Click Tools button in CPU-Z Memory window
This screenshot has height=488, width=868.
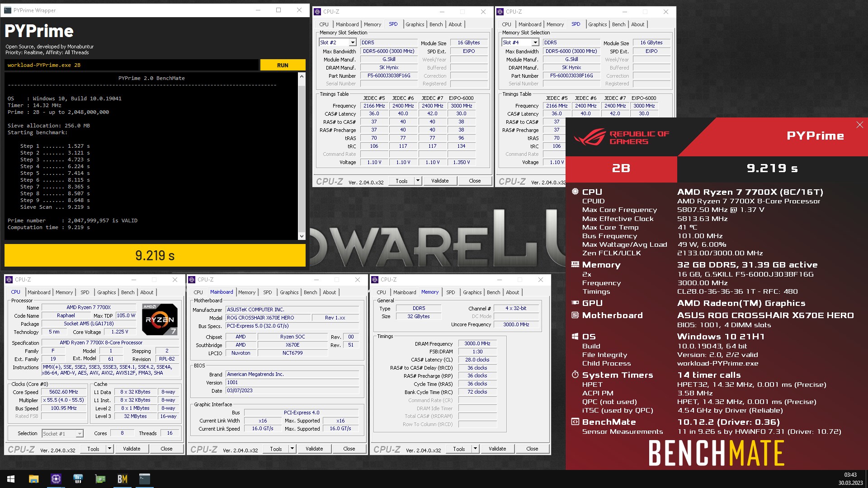click(459, 449)
